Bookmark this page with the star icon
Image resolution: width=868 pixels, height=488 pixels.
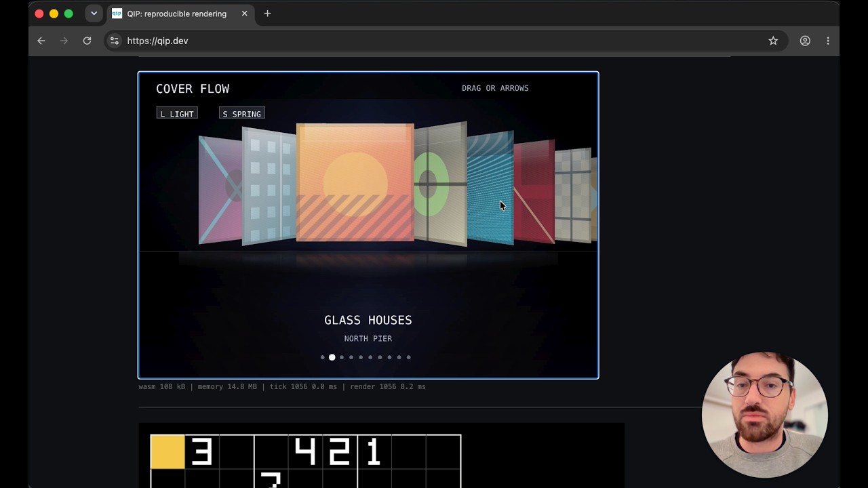[773, 41]
